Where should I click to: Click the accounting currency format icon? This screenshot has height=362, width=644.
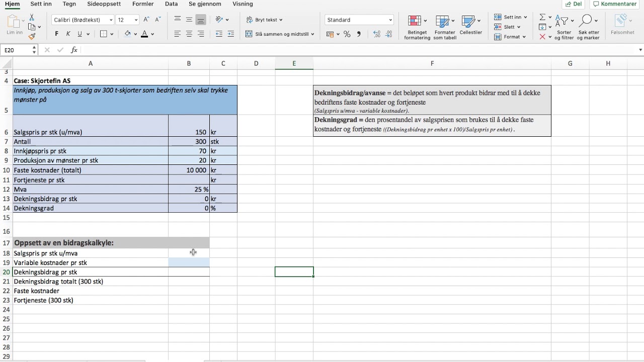click(330, 34)
